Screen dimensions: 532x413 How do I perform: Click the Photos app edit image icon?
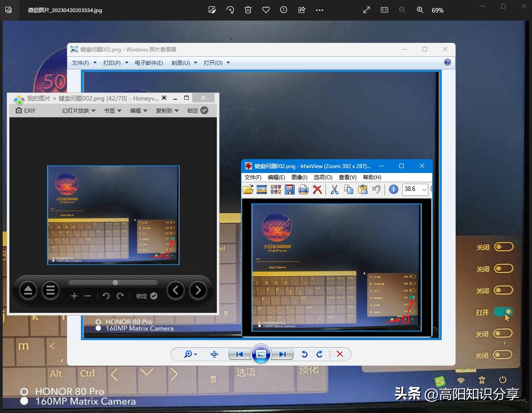212,10
